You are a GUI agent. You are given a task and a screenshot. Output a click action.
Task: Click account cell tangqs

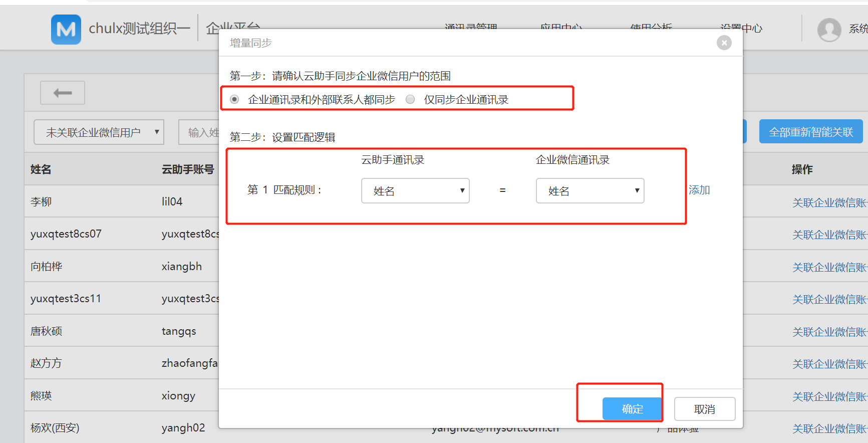(x=179, y=331)
